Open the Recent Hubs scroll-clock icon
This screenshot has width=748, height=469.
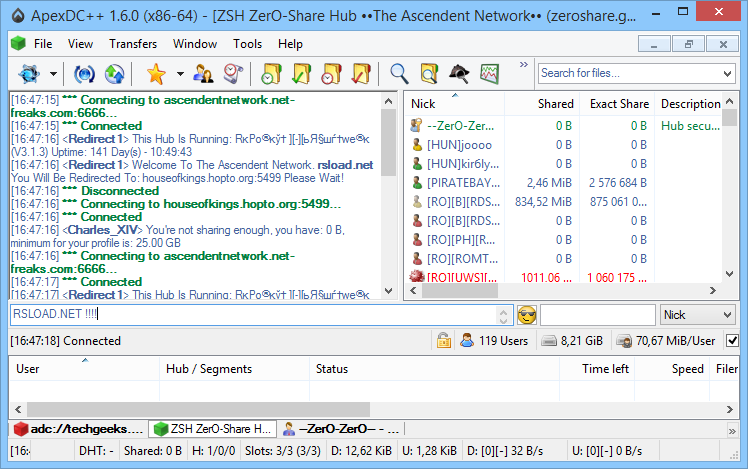[x=233, y=74]
